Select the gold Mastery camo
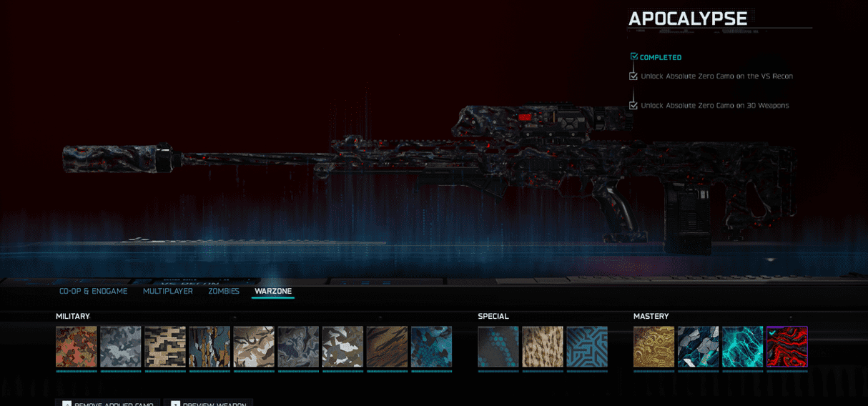Screen dimensions: 868x406 [x=654, y=347]
